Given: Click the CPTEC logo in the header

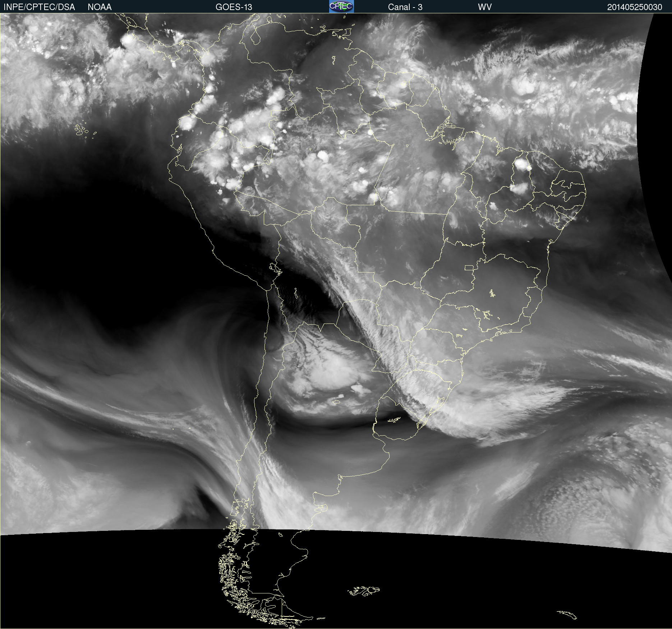Looking at the screenshot, I should pos(341,6).
